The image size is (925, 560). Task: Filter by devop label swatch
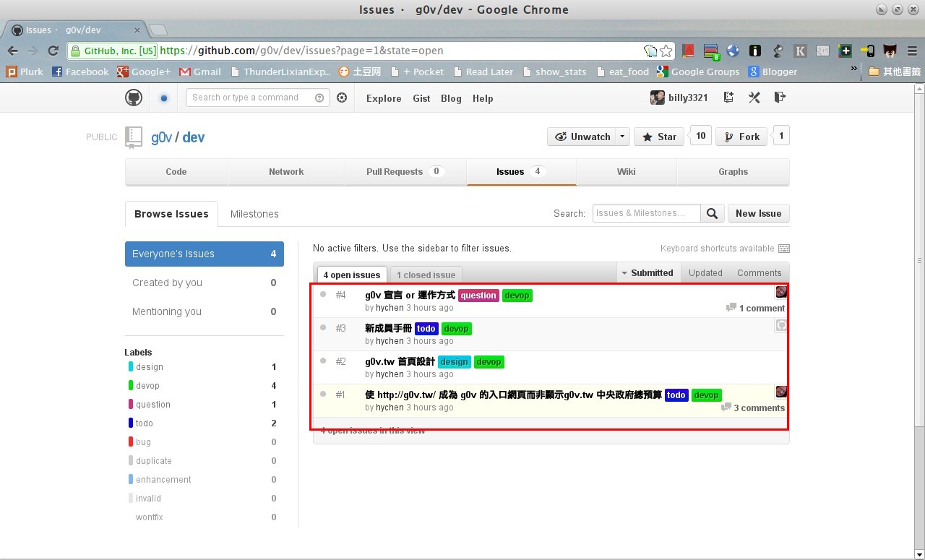pyautogui.click(x=131, y=386)
